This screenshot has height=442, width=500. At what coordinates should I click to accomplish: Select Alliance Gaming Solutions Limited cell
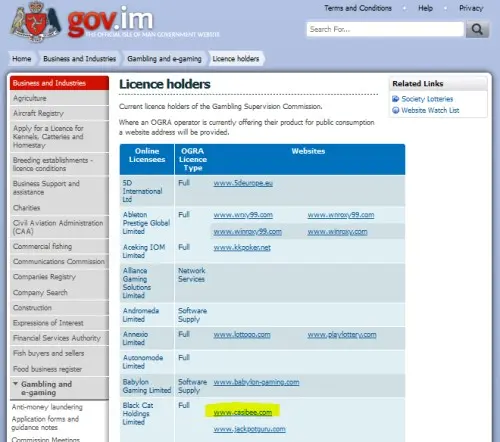click(x=147, y=283)
